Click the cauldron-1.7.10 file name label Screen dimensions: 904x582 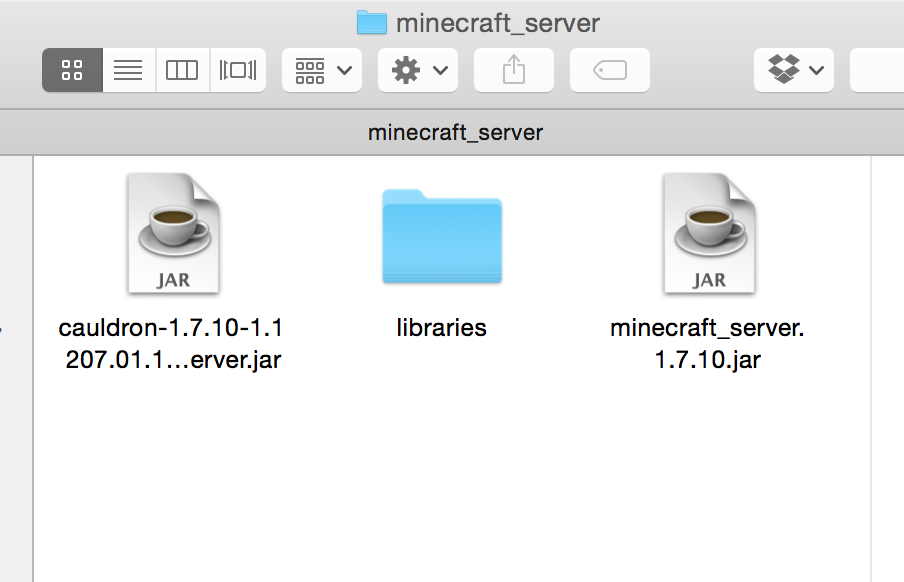(171, 344)
